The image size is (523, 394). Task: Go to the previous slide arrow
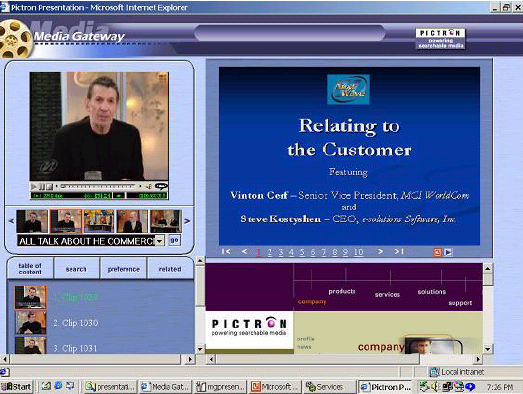[244, 252]
